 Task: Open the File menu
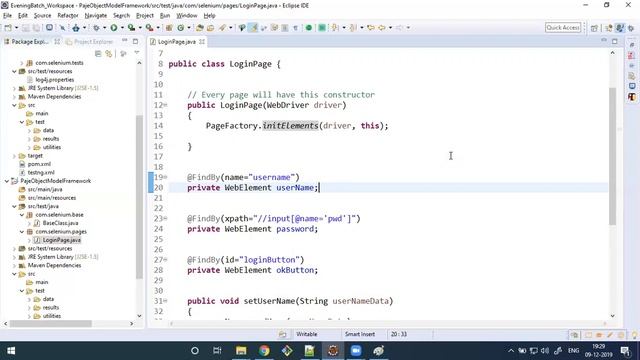(x=7, y=16)
